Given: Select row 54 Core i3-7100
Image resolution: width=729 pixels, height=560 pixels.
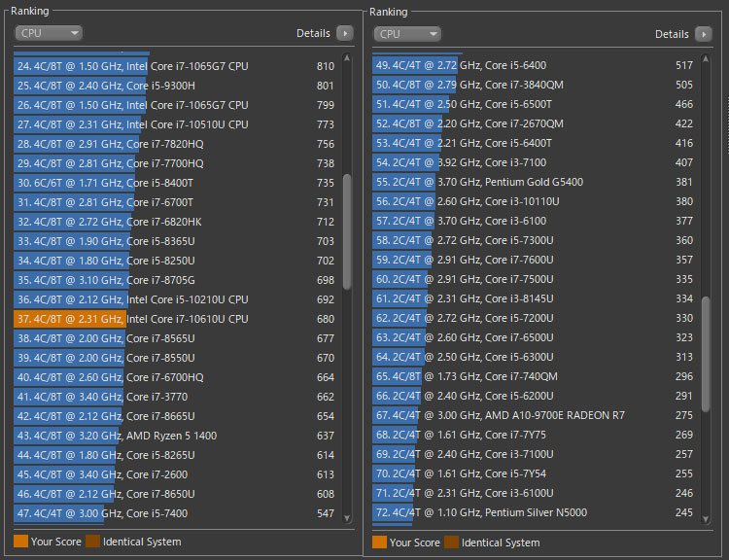Looking at the screenshot, I should (535, 162).
